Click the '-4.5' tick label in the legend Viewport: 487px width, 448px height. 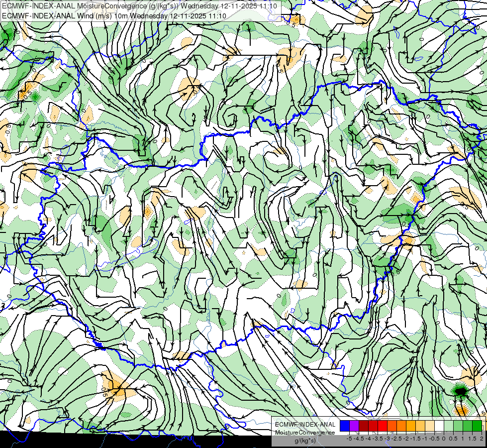359,439
